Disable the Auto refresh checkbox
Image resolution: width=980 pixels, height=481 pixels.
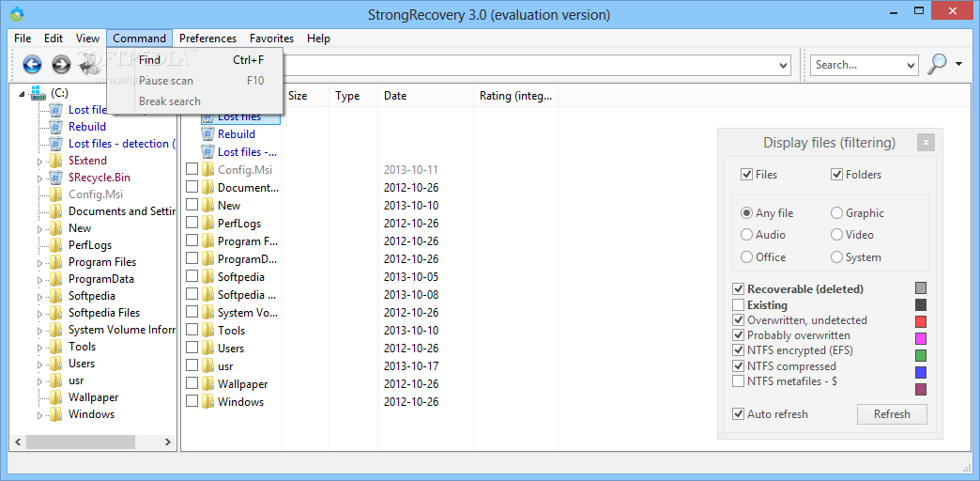coord(739,414)
